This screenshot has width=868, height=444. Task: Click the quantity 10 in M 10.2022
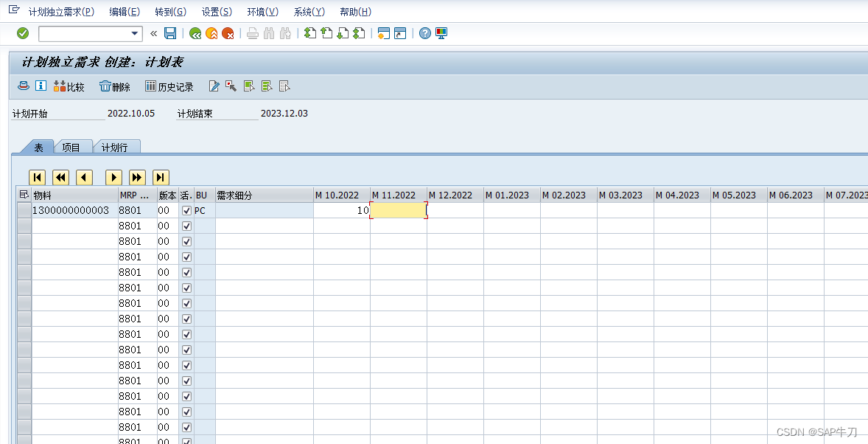point(342,211)
